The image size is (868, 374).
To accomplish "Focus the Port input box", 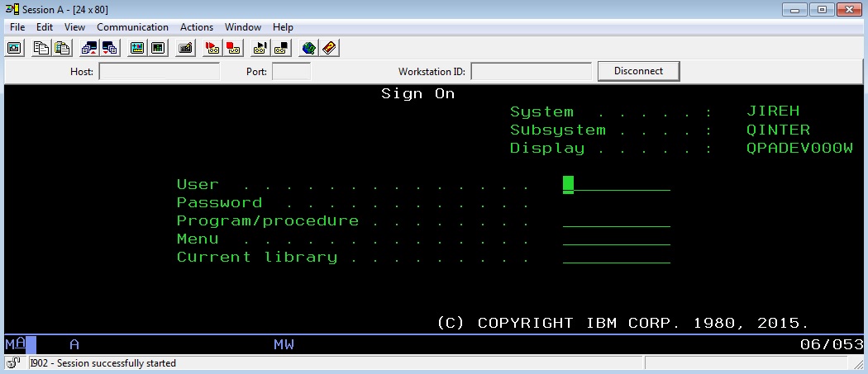I will click(x=291, y=72).
